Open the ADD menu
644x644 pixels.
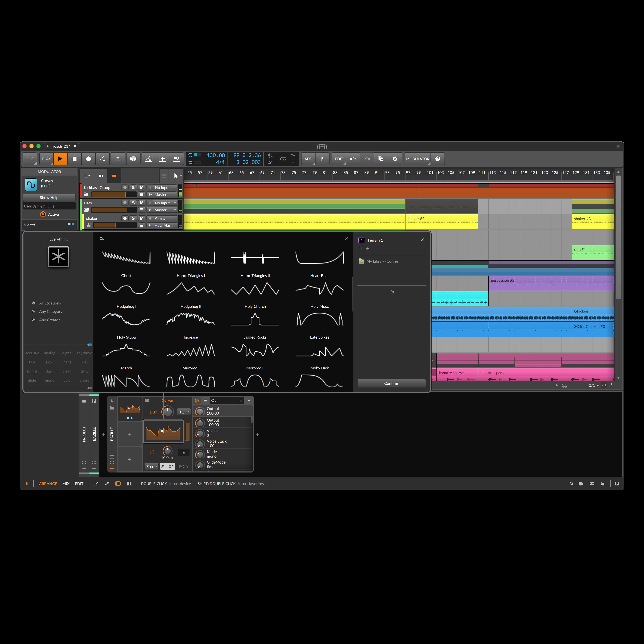pos(308,159)
